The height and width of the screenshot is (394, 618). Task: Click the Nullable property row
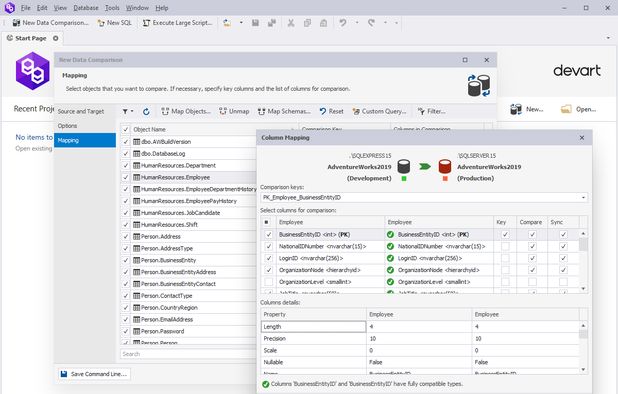pos(420,362)
